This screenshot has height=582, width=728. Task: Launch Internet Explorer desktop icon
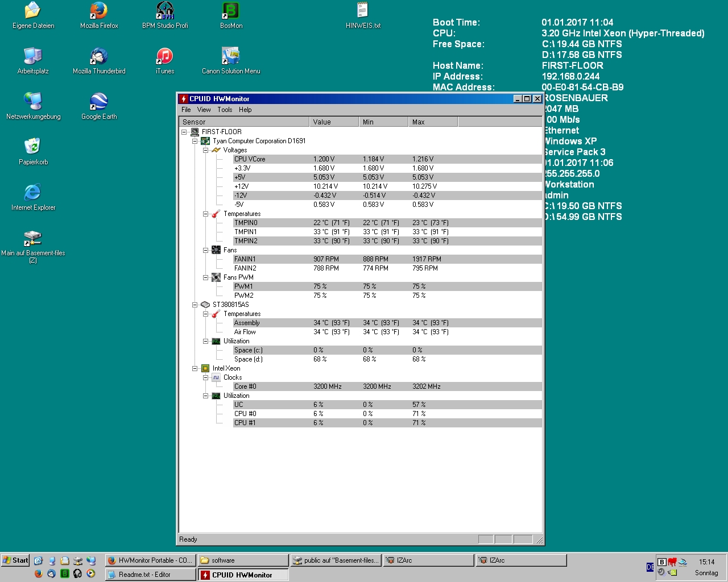(x=33, y=197)
